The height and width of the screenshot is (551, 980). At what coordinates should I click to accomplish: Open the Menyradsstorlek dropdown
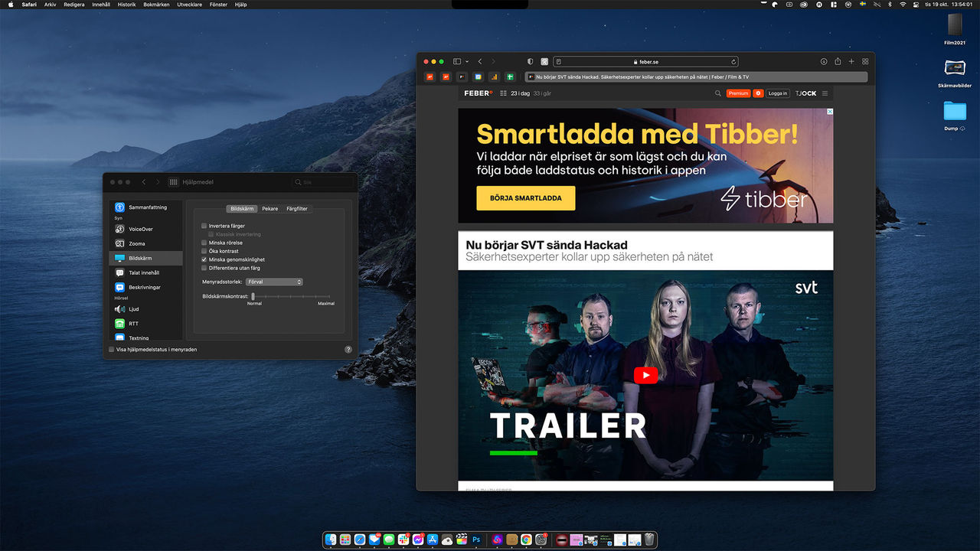pyautogui.click(x=274, y=282)
